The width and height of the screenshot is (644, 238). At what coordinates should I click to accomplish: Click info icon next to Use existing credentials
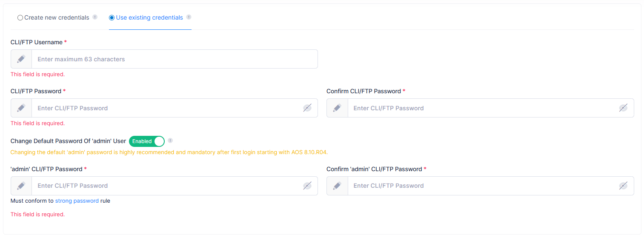189,17
